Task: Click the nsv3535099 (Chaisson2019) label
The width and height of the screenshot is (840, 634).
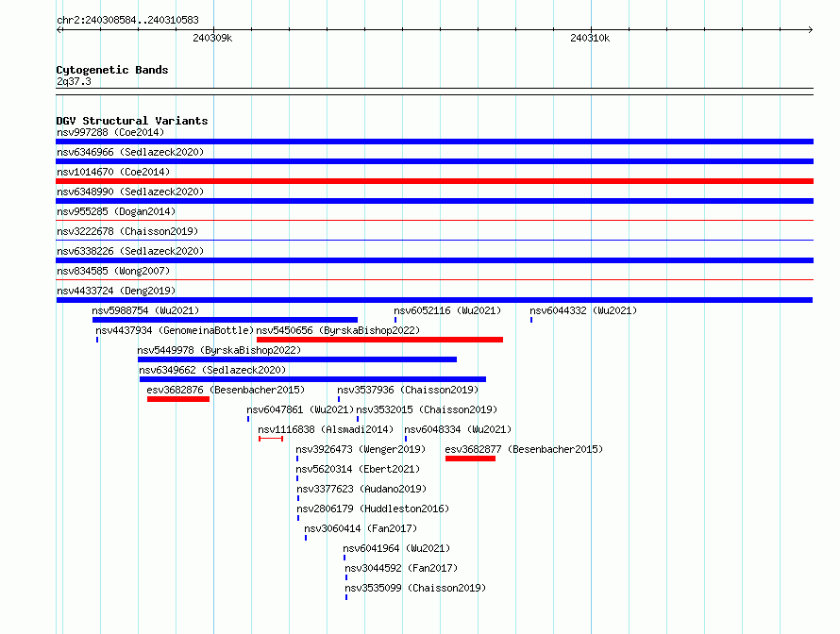Action: coord(415,588)
